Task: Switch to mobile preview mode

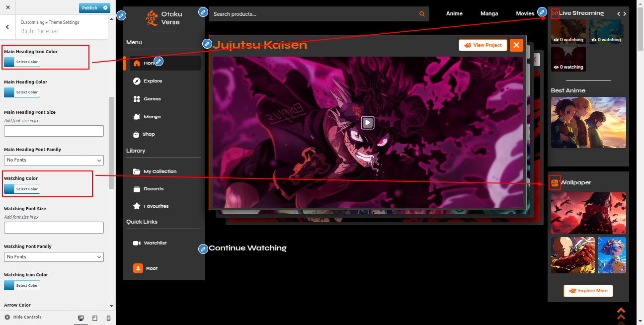Action: click(109, 318)
